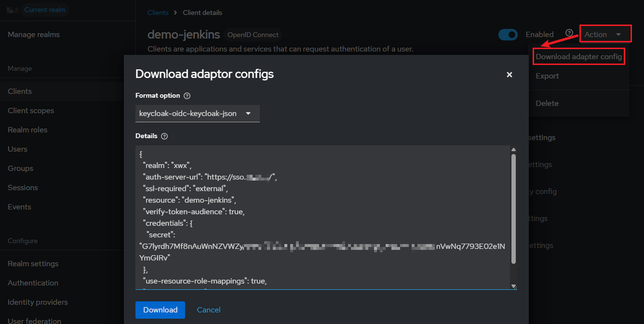The width and height of the screenshot is (644, 324).
Task: Open Realm roles in the sidebar
Action: 27,130
